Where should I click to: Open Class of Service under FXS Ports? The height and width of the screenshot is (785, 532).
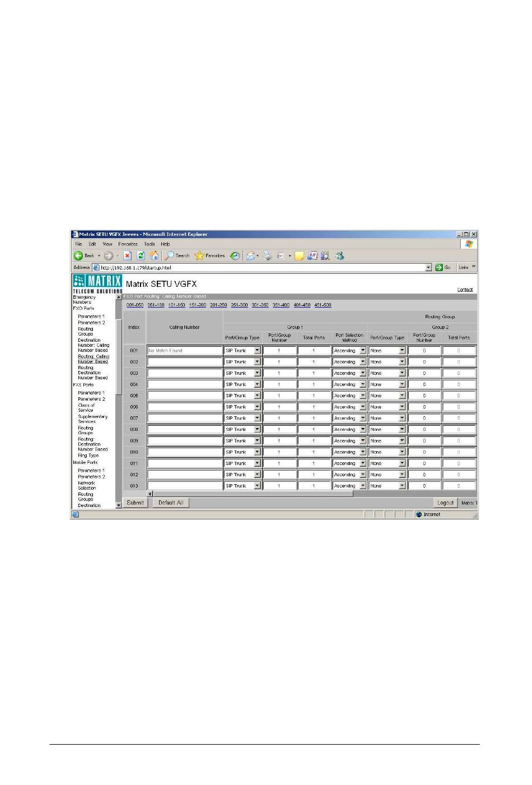[x=86, y=408]
